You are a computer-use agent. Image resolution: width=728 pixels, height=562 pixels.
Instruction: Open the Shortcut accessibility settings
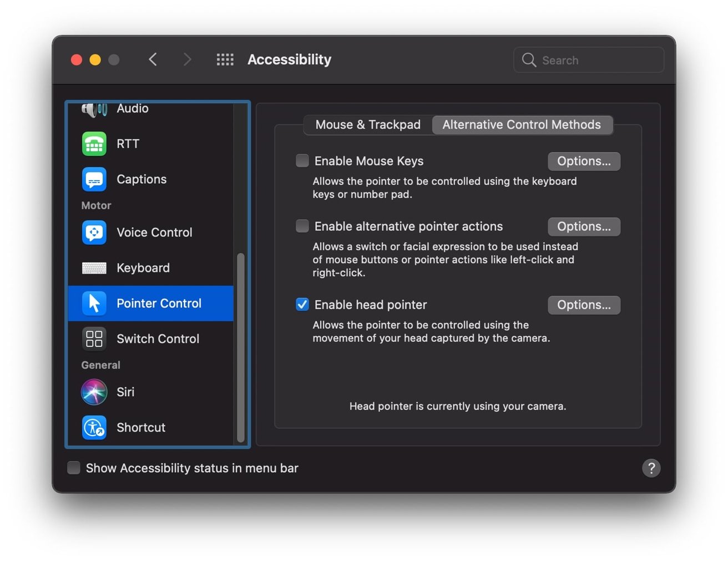[x=94, y=427]
